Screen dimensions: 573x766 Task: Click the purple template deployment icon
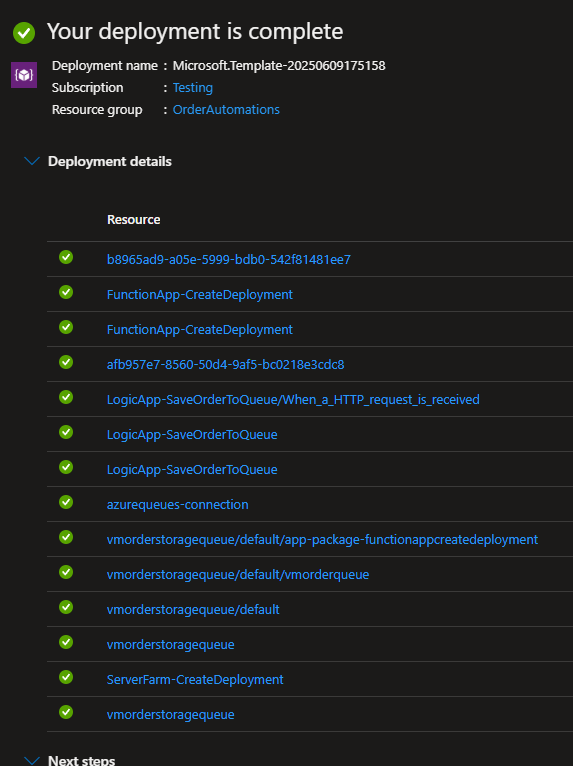pyautogui.click(x=24, y=75)
